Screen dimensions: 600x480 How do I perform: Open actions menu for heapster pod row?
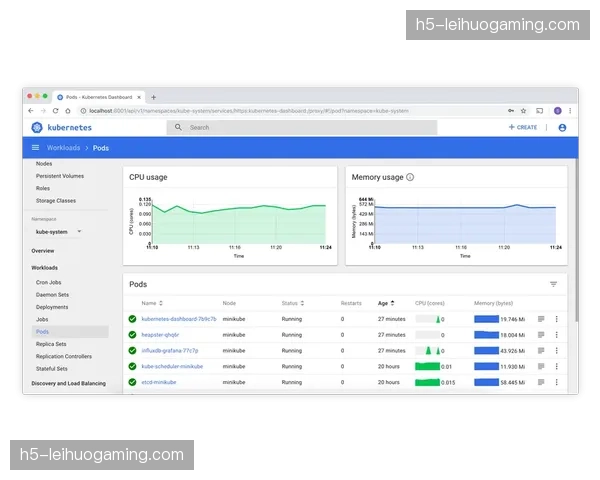(x=557, y=335)
